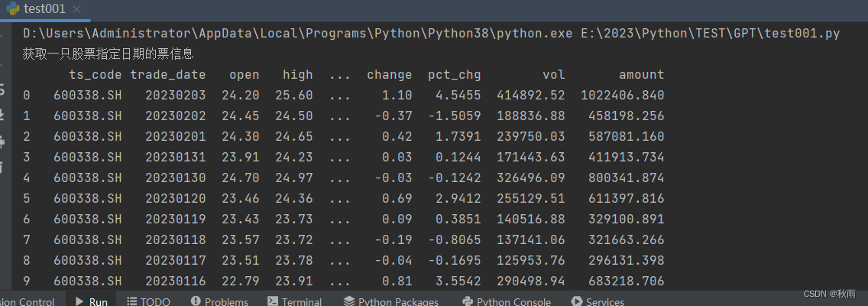Click trade date 20230118
Viewport: 868px width, 306px height.
point(176,239)
